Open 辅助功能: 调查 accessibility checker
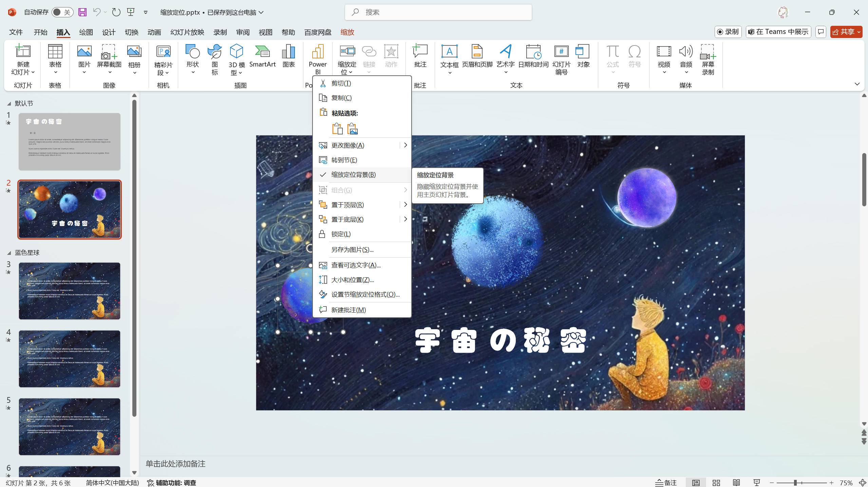The image size is (868, 487). (x=171, y=483)
